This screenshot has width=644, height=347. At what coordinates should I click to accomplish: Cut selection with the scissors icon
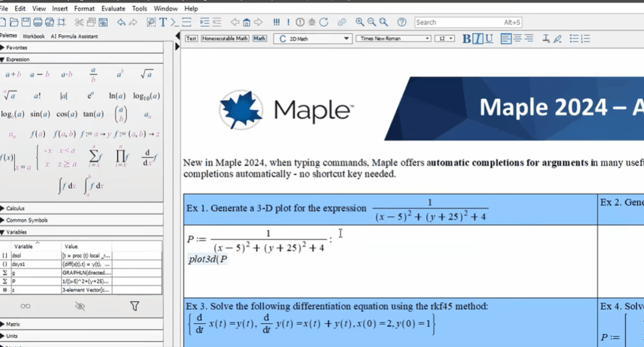(79, 22)
